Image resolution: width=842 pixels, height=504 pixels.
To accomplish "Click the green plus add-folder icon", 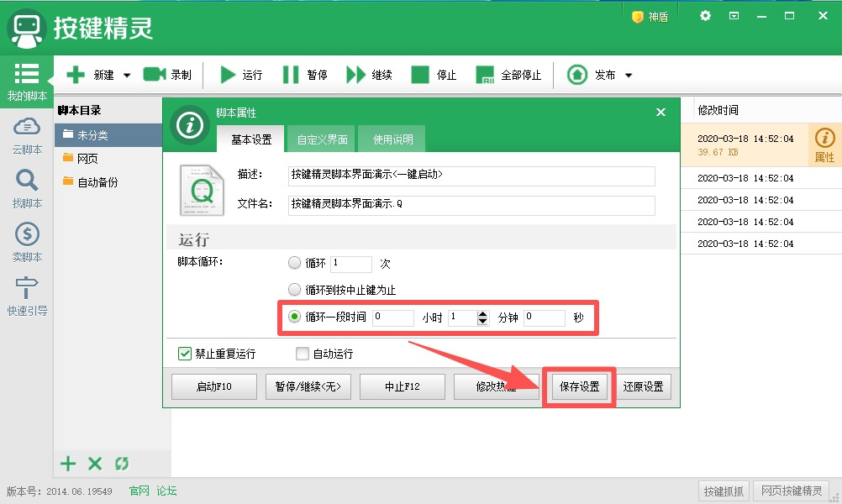I will coord(68,464).
